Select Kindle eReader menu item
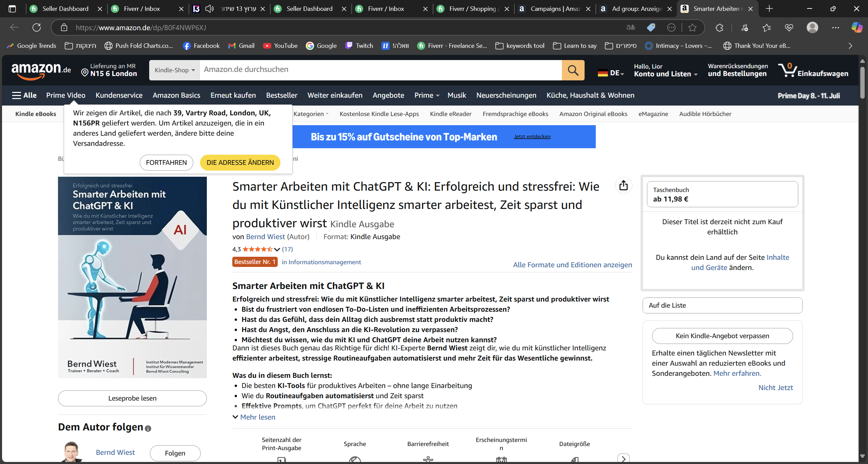Screen dimensions: 868x464 (x=451, y=114)
